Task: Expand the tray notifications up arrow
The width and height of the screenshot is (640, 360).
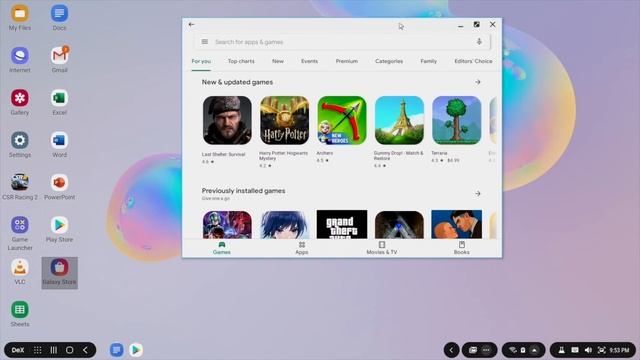Action: [x=534, y=350]
